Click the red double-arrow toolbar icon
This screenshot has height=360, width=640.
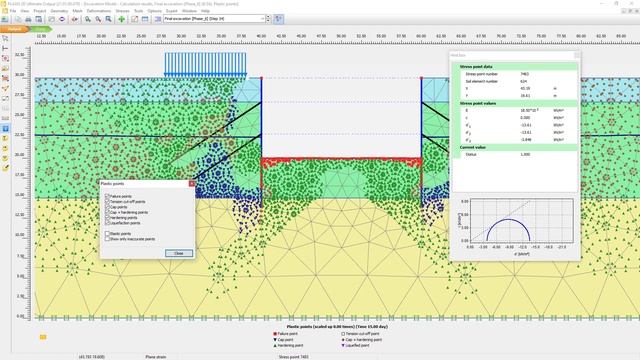(75, 19)
